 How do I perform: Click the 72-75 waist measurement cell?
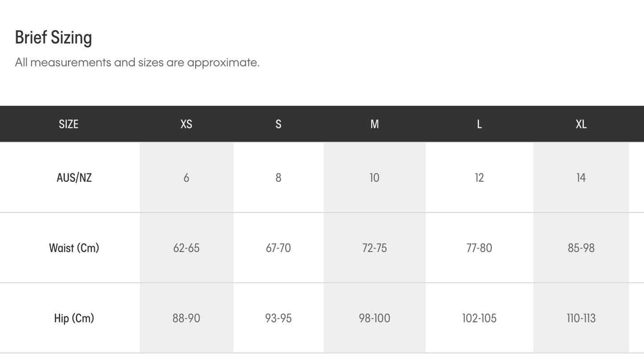pyautogui.click(x=374, y=248)
